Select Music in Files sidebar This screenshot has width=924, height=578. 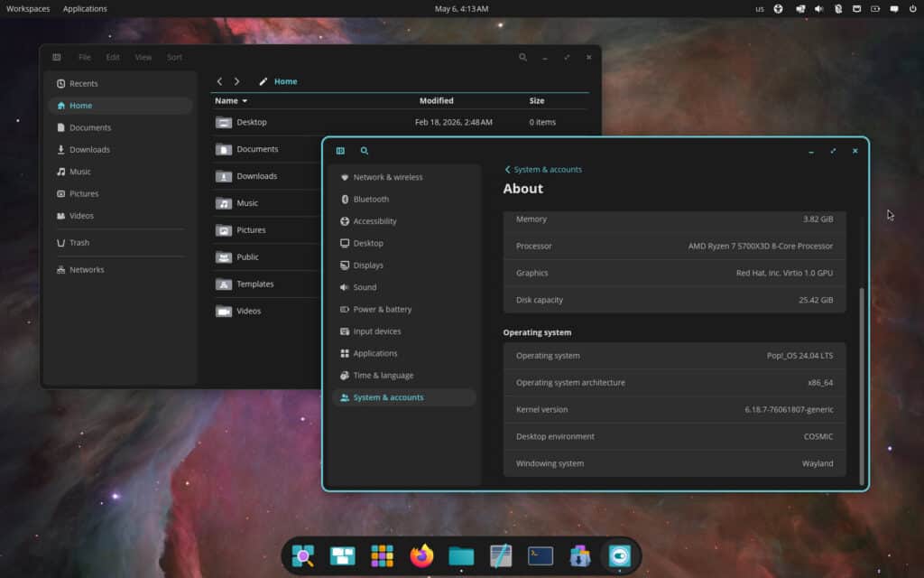click(x=120, y=172)
